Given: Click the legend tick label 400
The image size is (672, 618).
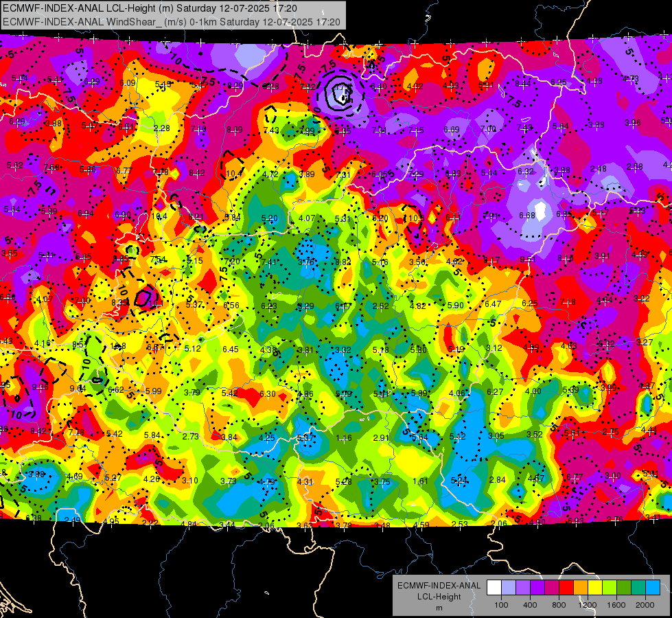Looking at the screenshot, I should coord(530,605).
